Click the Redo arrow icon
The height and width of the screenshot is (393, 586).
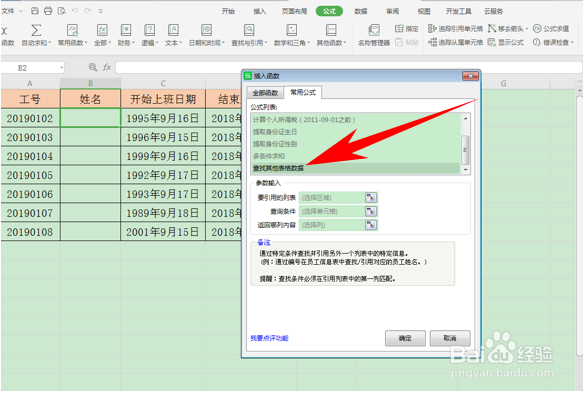[88, 11]
